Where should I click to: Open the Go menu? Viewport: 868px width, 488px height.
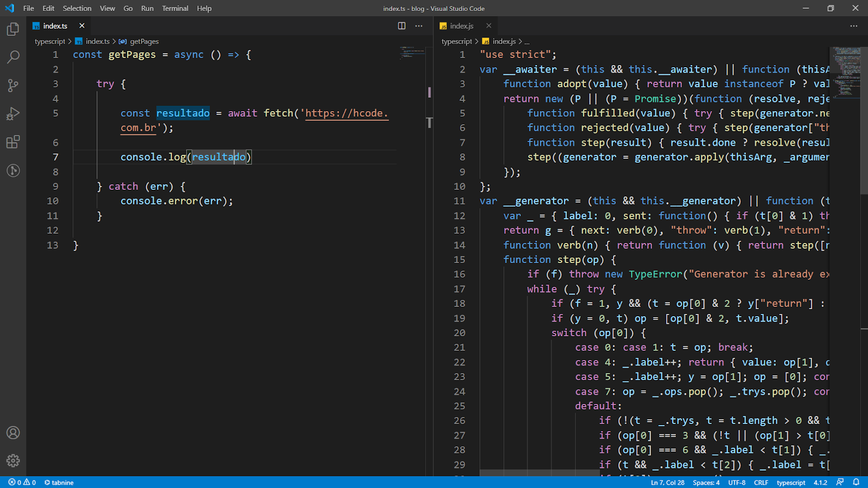pos(128,8)
